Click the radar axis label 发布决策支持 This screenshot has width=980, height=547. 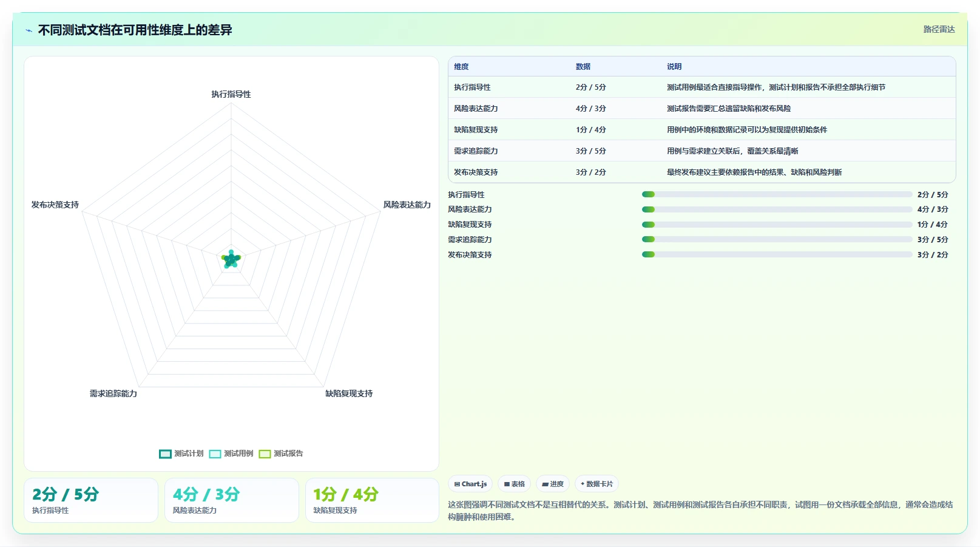pyautogui.click(x=55, y=205)
